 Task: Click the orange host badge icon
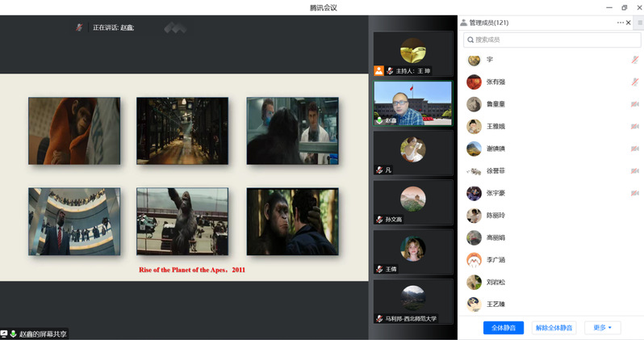(378, 71)
